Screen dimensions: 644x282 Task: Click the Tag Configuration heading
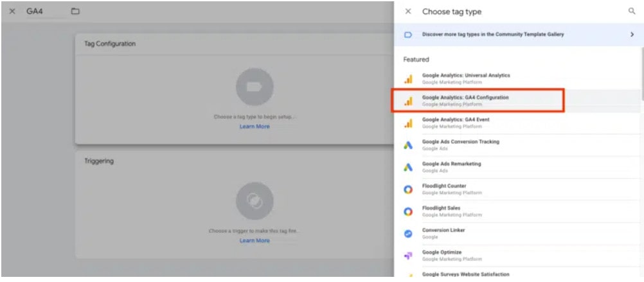pyautogui.click(x=110, y=44)
